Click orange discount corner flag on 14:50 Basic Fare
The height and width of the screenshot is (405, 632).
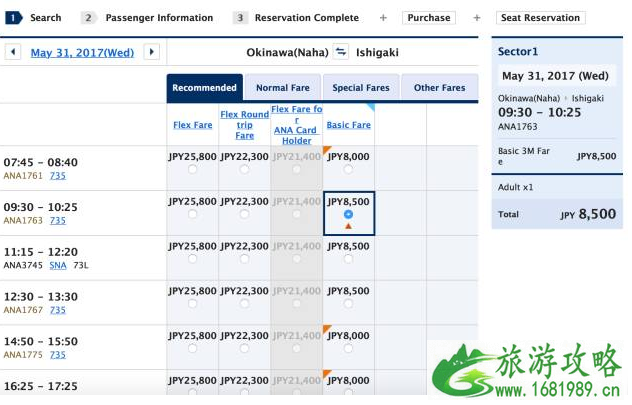coord(326,328)
